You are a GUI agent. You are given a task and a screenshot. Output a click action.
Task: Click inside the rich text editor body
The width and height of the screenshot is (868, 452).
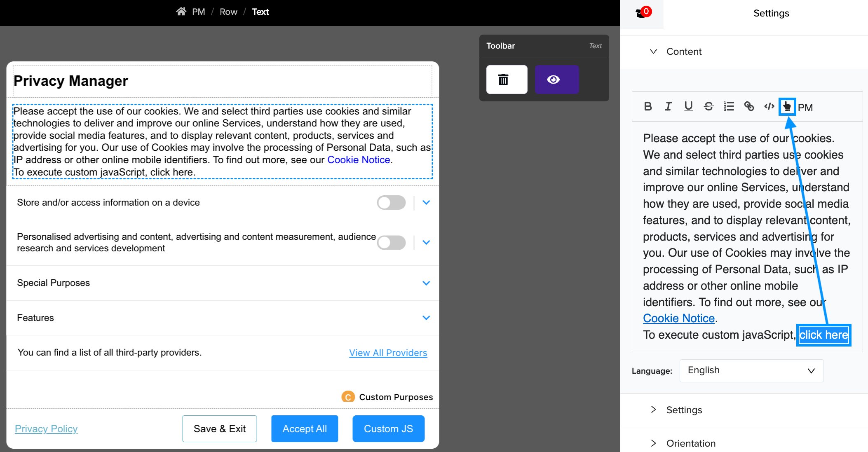pyautogui.click(x=747, y=237)
